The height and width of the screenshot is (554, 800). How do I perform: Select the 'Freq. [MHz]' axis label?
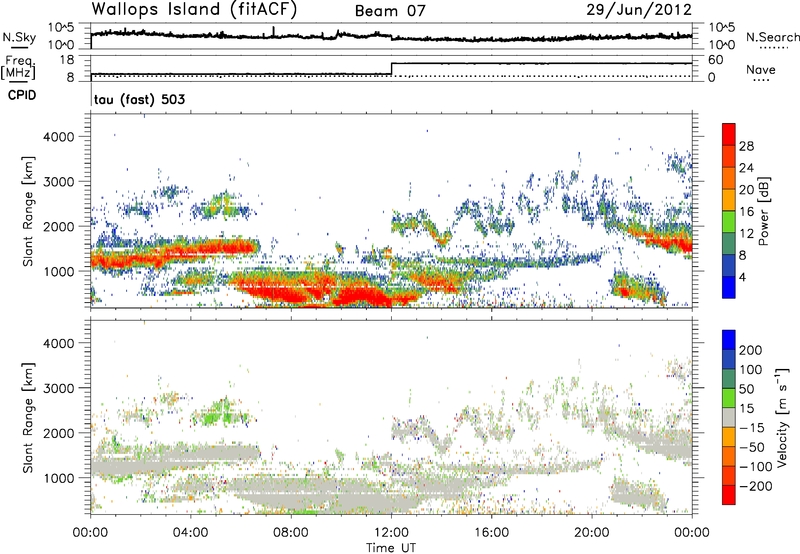(18, 68)
